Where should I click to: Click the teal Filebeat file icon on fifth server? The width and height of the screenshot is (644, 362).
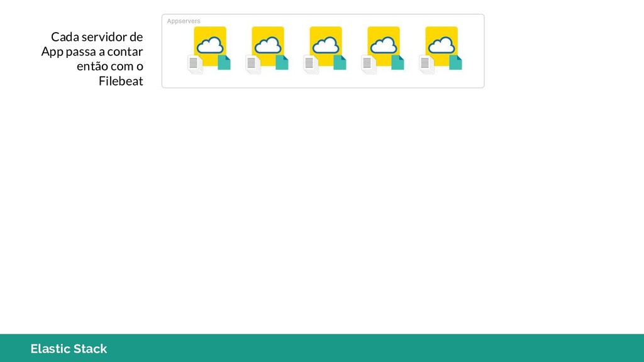coord(455,62)
